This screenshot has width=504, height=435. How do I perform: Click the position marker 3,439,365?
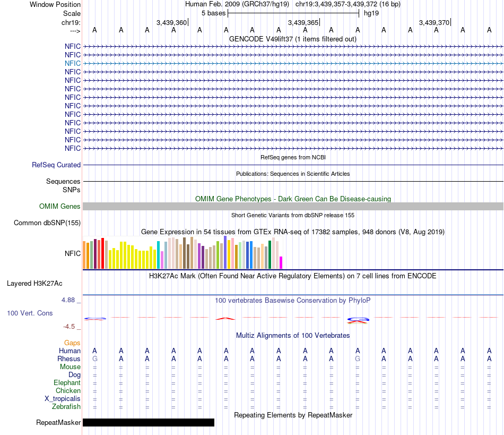[x=303, y=22]
